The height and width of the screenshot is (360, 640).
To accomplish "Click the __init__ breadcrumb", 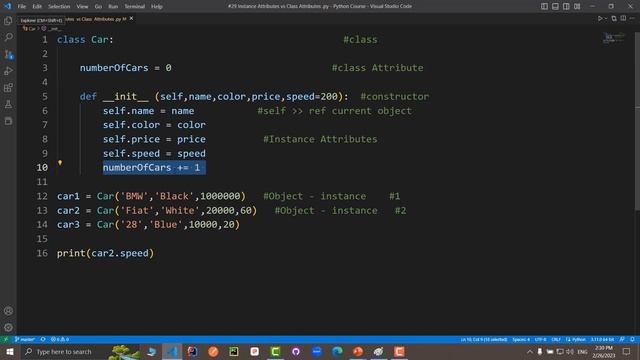I will coord(51,29).
